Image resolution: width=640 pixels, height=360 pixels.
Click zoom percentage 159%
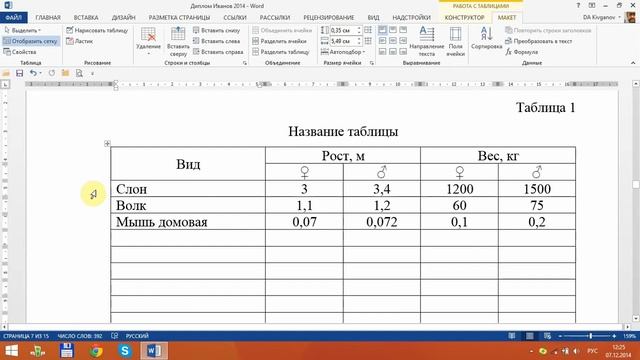(629, 336)
